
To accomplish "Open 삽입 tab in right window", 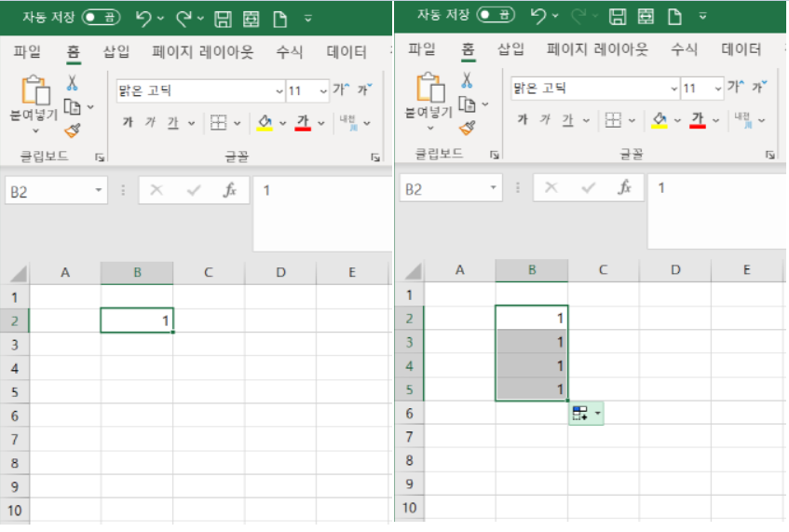I will [x=510, y=48].
